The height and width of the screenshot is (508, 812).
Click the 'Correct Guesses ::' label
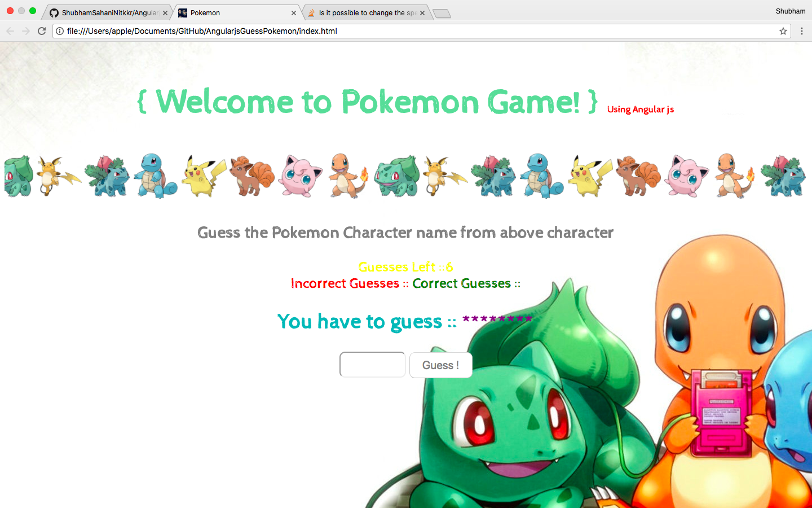pyautogui.click(x=466, y=283)
